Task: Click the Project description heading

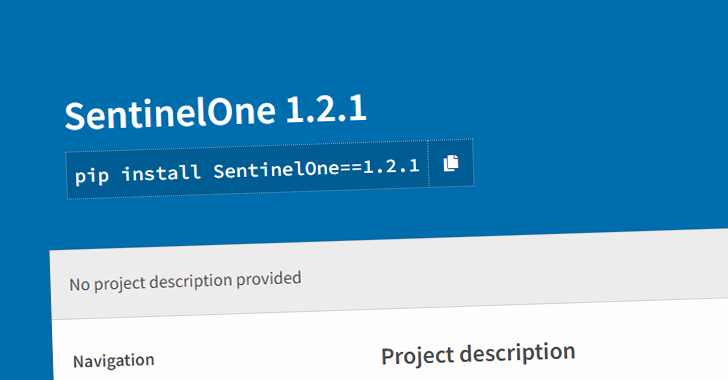Action: pos(478,354)
